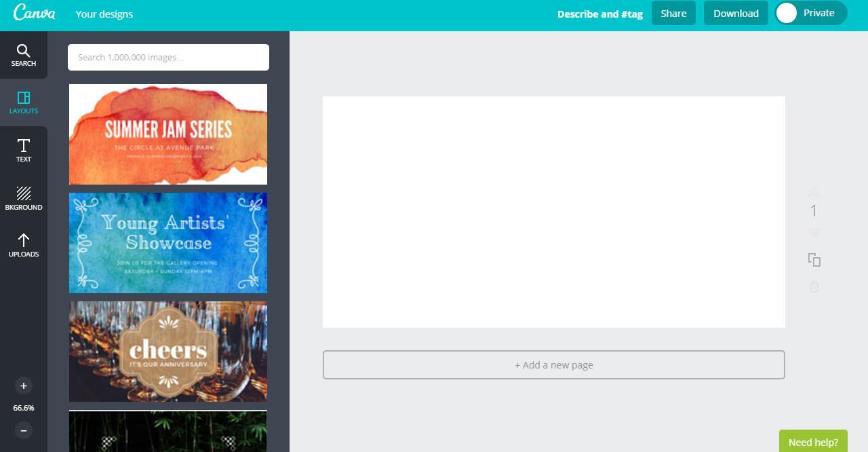Click Describe and #tag
868x452 pixels.
click(x=600, y=14)
